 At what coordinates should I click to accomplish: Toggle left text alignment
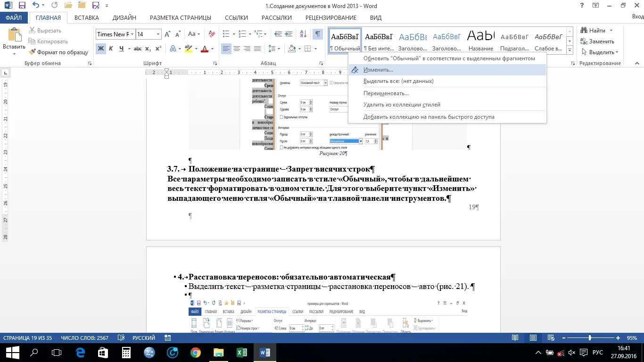point(226,49)
